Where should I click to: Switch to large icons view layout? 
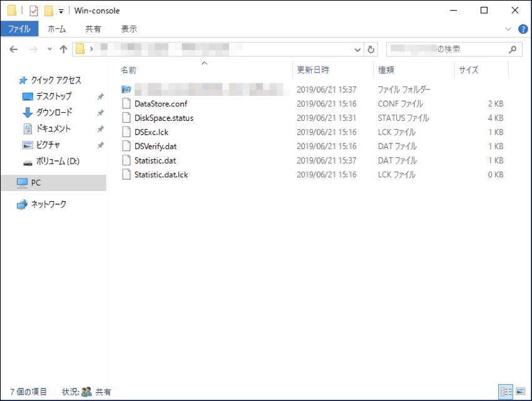pyautogui.click(x=521, y=392)
